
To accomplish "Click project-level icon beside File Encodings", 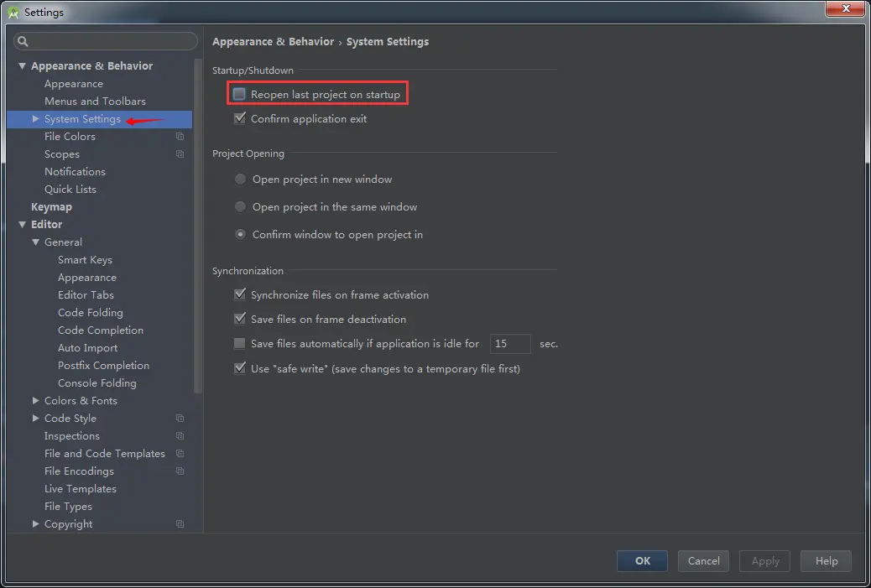I will 180,471.
